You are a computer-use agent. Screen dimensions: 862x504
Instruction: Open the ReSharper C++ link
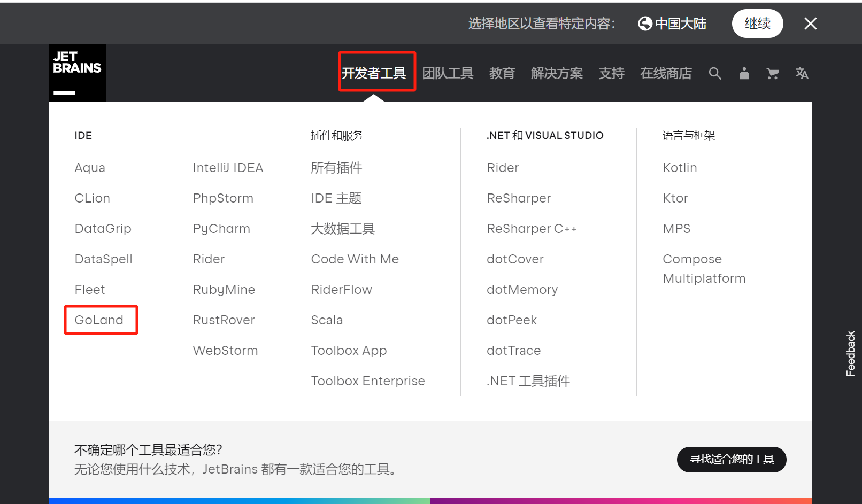pyautogui.click(x=532, y=229)
